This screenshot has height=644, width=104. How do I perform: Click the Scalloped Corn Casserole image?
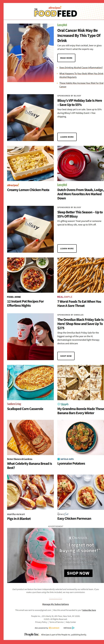(30, 383)
